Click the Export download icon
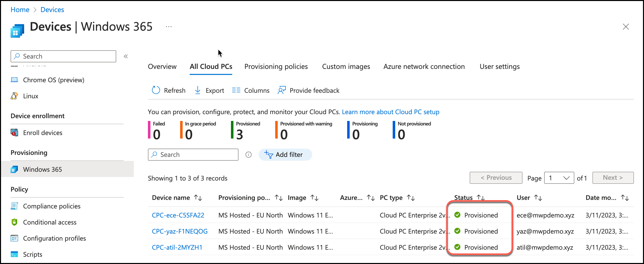Viewport: 644px width, 264px height. tap(198, 90)
